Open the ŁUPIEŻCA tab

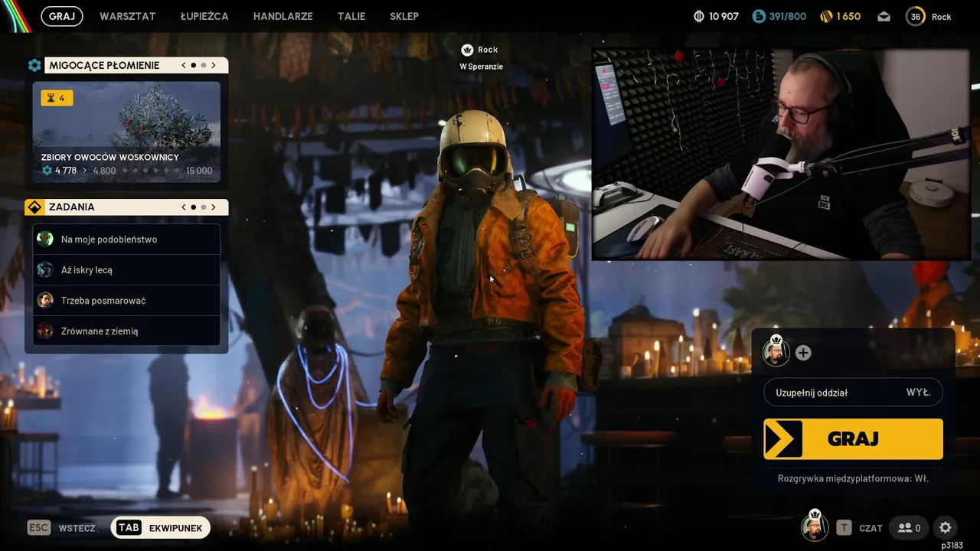coord(204,16)
